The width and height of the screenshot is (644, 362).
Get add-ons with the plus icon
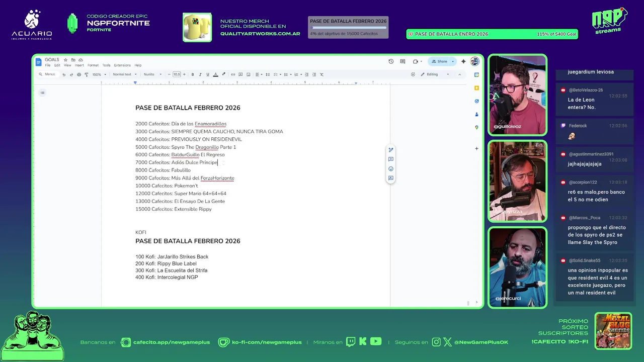point(476,148)
